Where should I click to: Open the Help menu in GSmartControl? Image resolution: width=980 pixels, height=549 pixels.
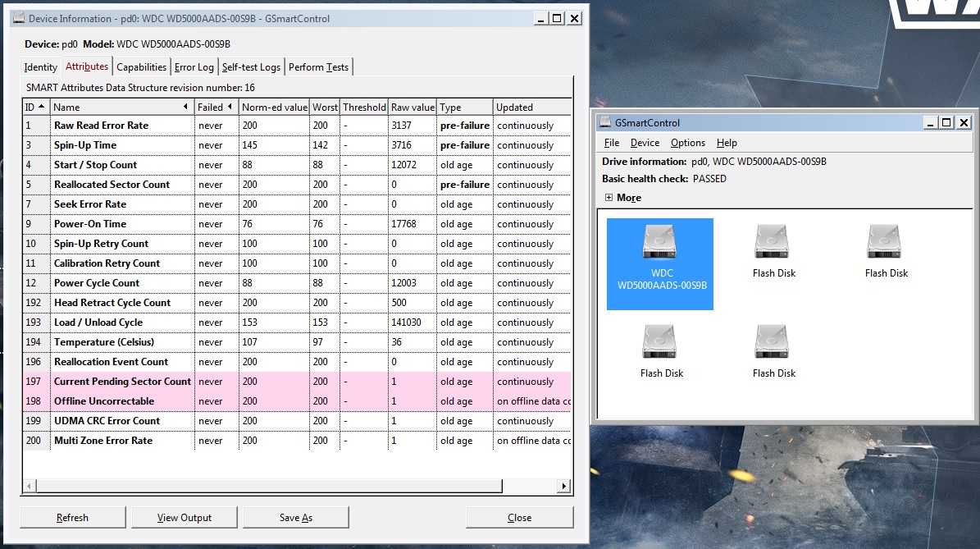click(727, 143)
